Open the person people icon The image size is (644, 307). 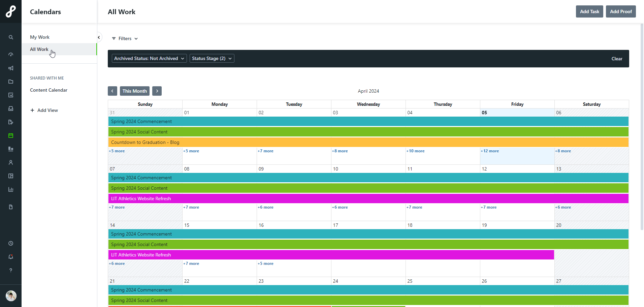11,162
